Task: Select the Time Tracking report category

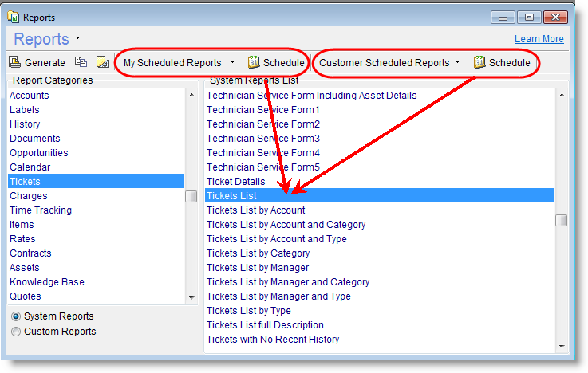Action: click(40, 210)
